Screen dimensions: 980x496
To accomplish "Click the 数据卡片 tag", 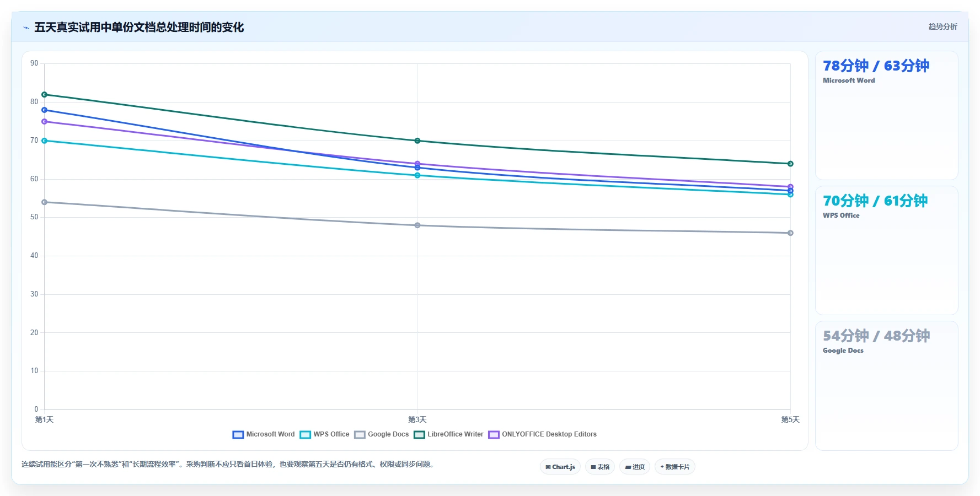I will tap(675, 467).
